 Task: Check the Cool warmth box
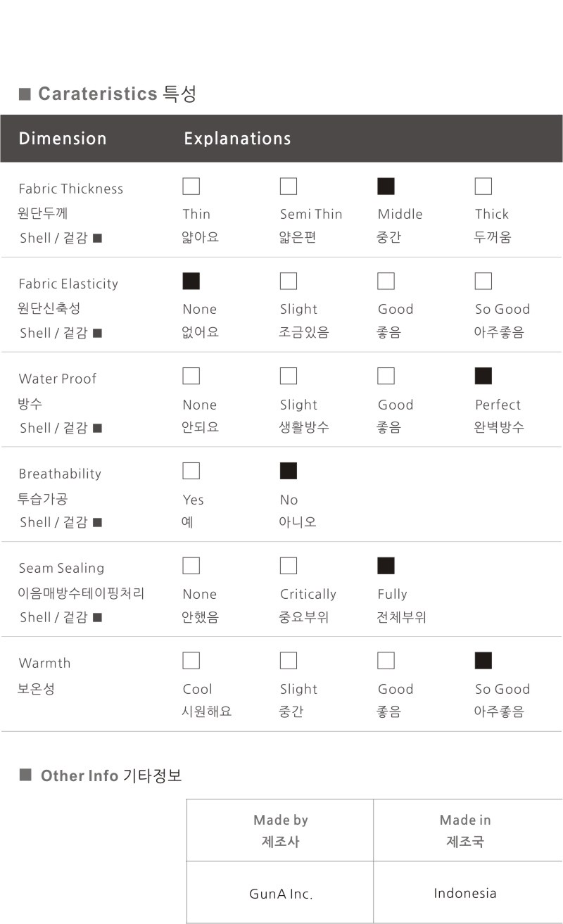pyautogui.click(x=191, y=661)
